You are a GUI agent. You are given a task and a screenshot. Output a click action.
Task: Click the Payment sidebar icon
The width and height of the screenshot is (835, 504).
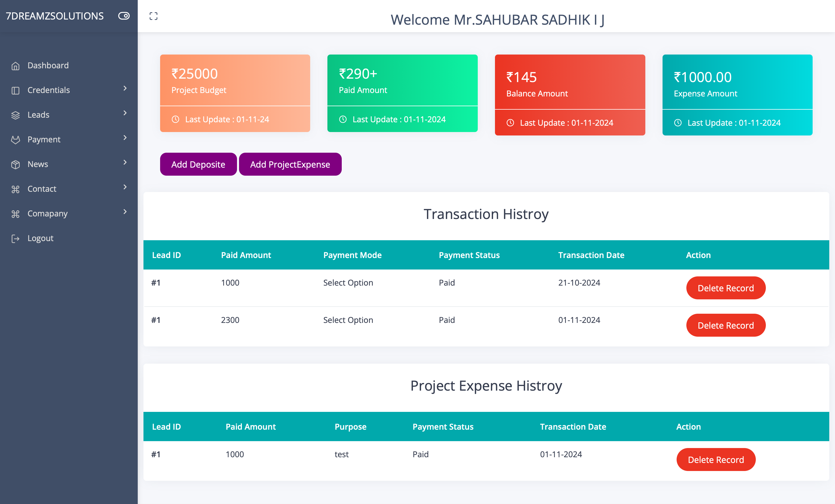pyautogui.click(x=15, y=140)
